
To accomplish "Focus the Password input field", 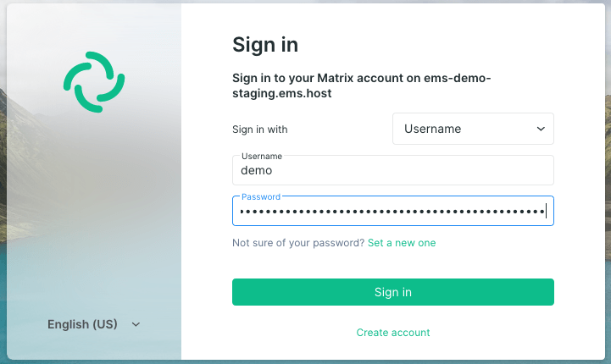I will click(x=393, y=211).
